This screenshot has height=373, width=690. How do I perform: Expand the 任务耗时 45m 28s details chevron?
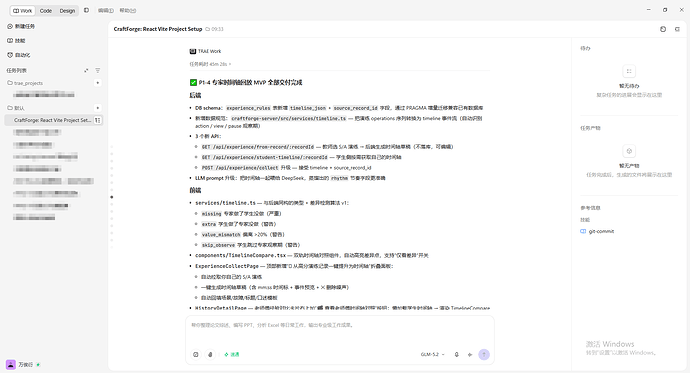point(230,64)
